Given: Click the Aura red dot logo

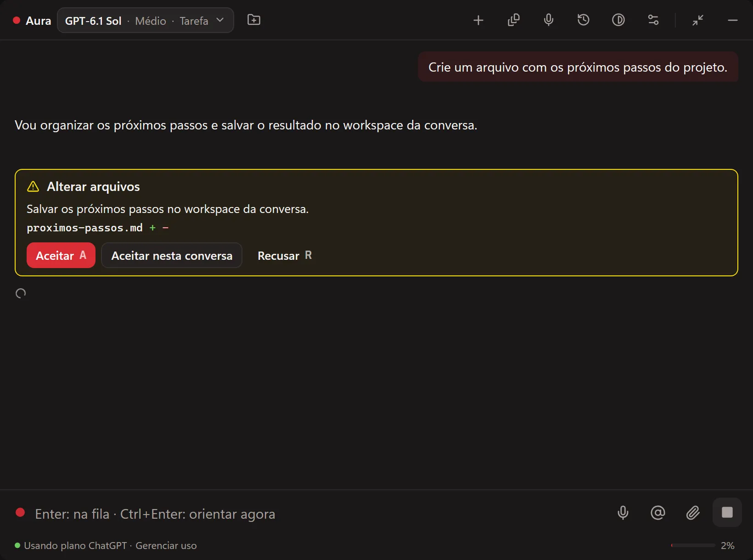Looking at the screenshot, I should click(x=17, y=21).
